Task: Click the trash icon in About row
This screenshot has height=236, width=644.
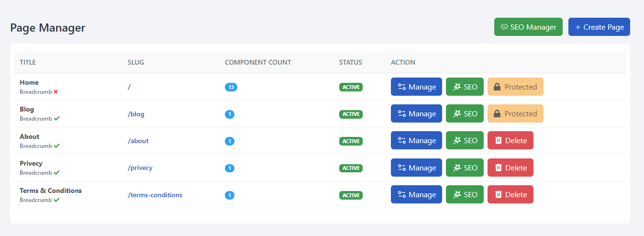Action: (x=498, y=141)
